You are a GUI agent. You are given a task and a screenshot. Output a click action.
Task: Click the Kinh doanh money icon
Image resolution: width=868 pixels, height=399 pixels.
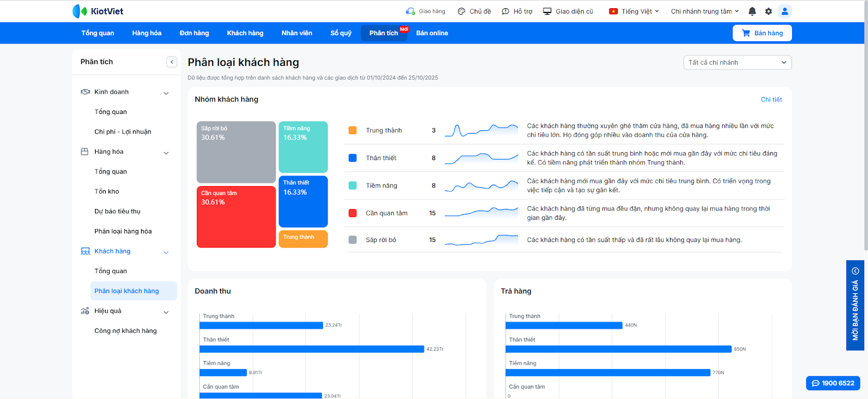pos(85,92)
